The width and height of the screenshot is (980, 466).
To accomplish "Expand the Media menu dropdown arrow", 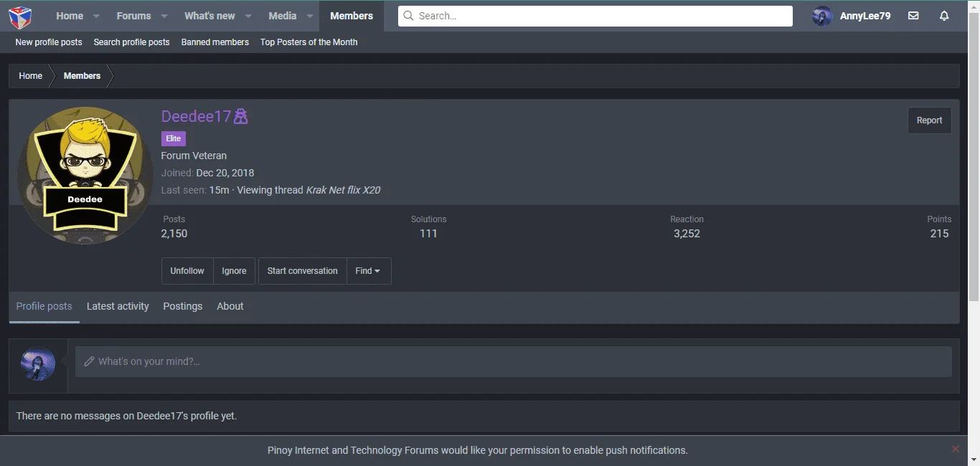I will tap(309, 16).
